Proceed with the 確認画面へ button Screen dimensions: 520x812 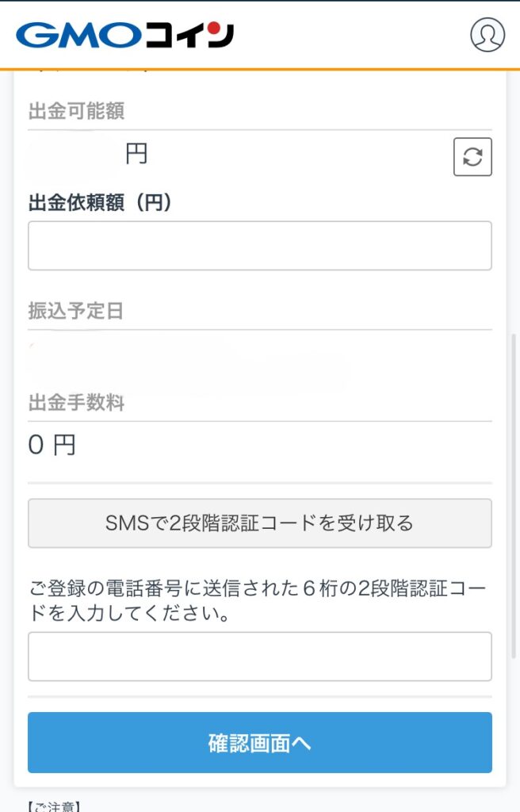point(260,743)
